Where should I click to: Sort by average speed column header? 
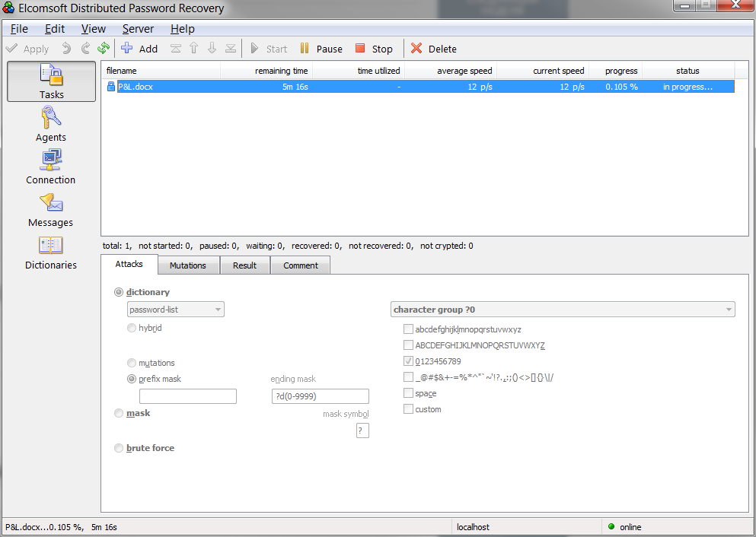pyautogui.click(x=451, y=71)
